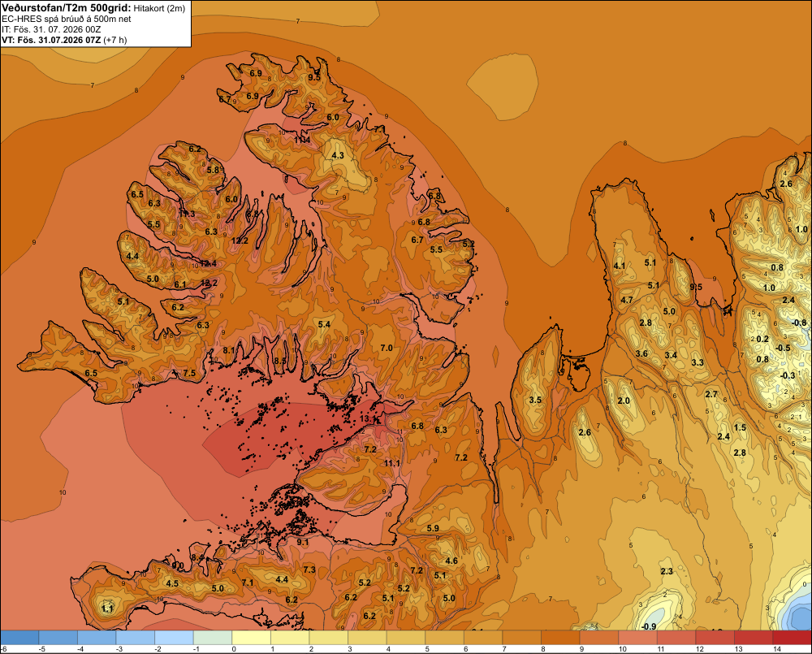Click the 12.4 temperature label on the map
This screenshot has width=812, height=654.
click(208, 263)
